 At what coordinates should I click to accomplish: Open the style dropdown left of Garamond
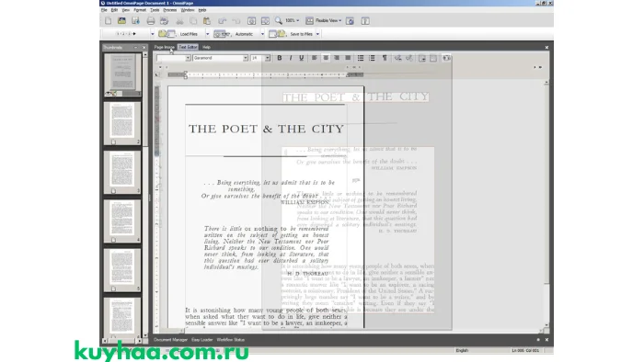[x=188, y=58]
